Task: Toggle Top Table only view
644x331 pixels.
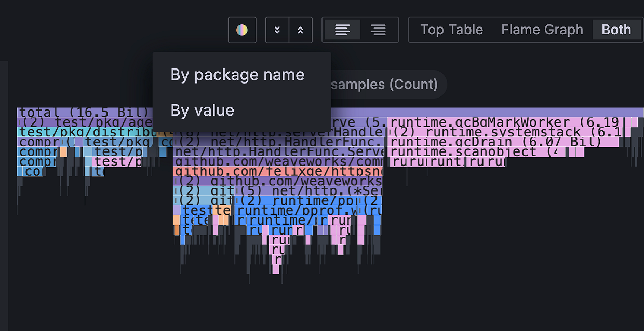Action: (451, 30)
